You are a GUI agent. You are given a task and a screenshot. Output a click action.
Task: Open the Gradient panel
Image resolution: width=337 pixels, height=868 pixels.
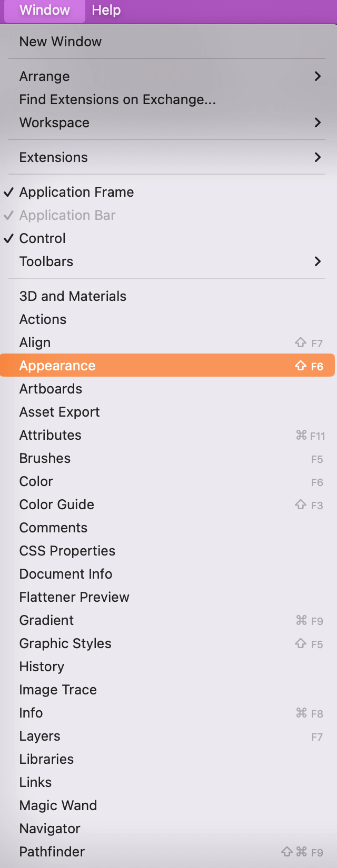coord(46,620)
